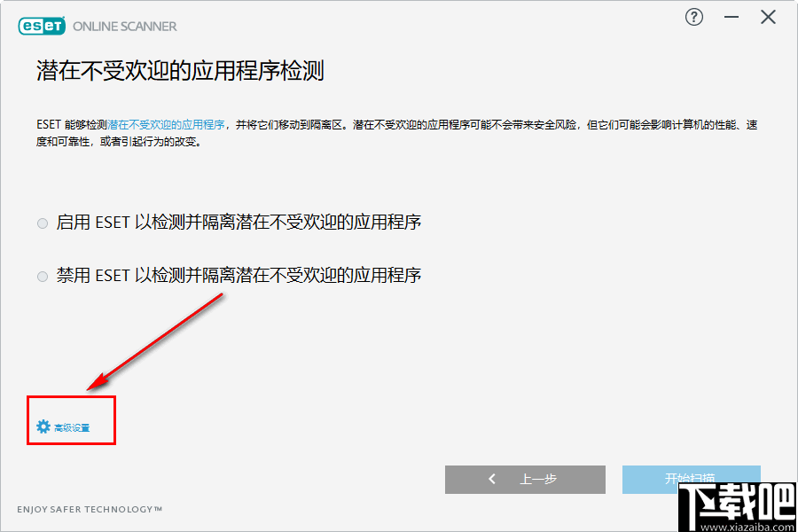The image size is (798, 532).
Task: Open the help question-mark icon
Action: coord(693,17)
